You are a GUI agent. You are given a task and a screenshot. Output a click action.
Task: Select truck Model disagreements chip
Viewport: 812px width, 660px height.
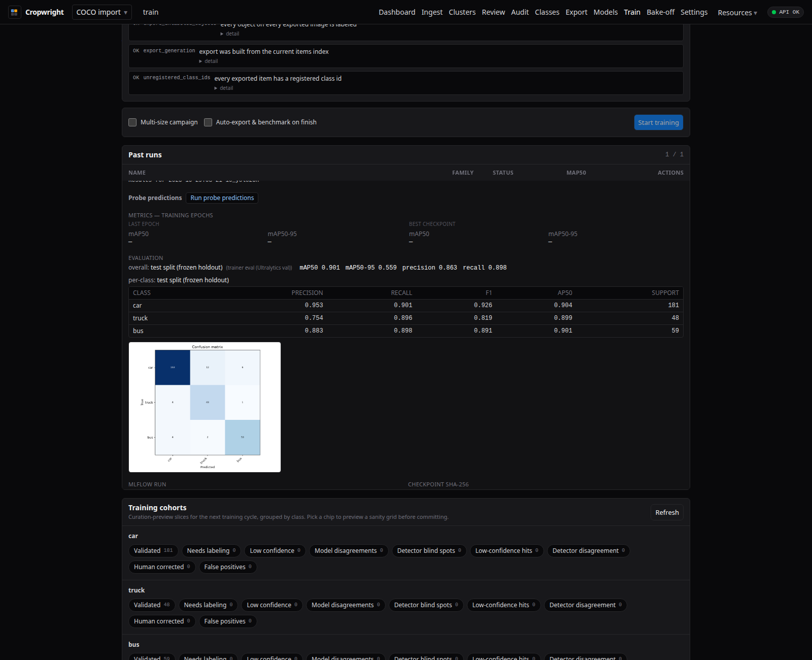coord(346,605)
